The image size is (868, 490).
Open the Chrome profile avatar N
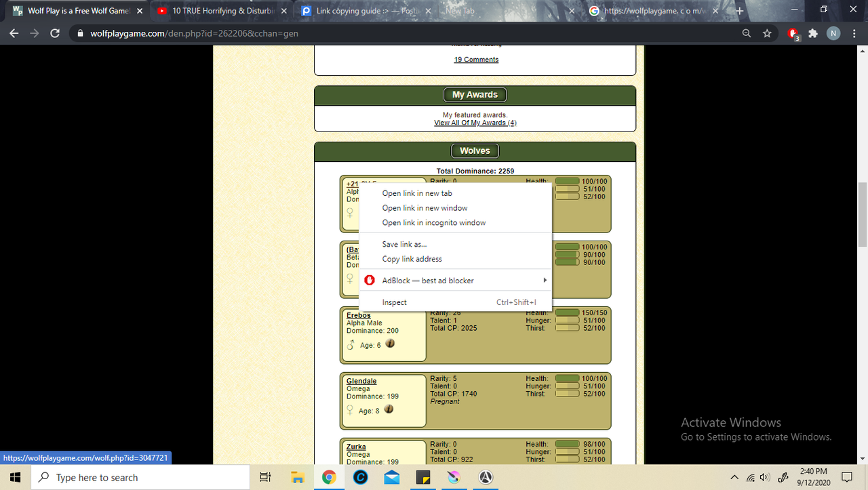click(833, 33)
